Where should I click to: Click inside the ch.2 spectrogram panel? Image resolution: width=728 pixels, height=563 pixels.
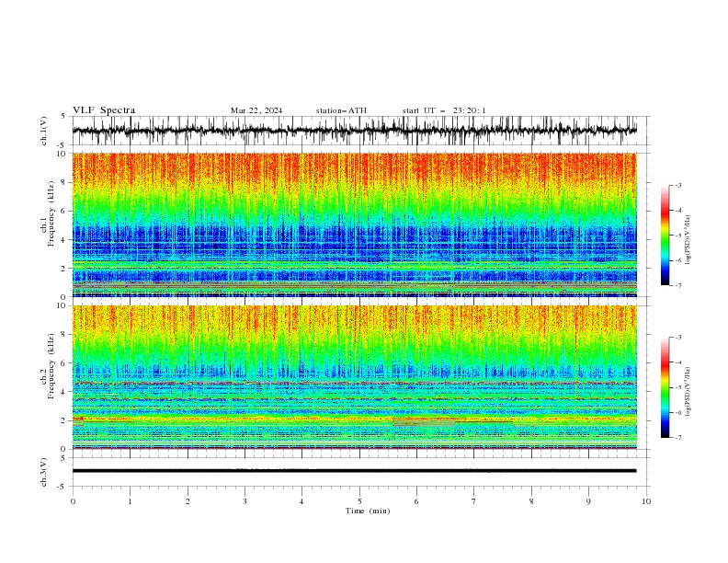click(x=355, y=377)
